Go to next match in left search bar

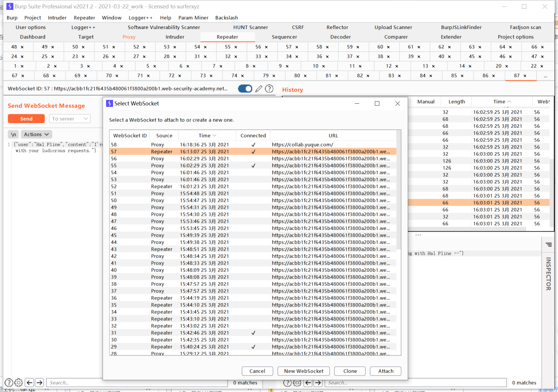[x=39, y=382]
